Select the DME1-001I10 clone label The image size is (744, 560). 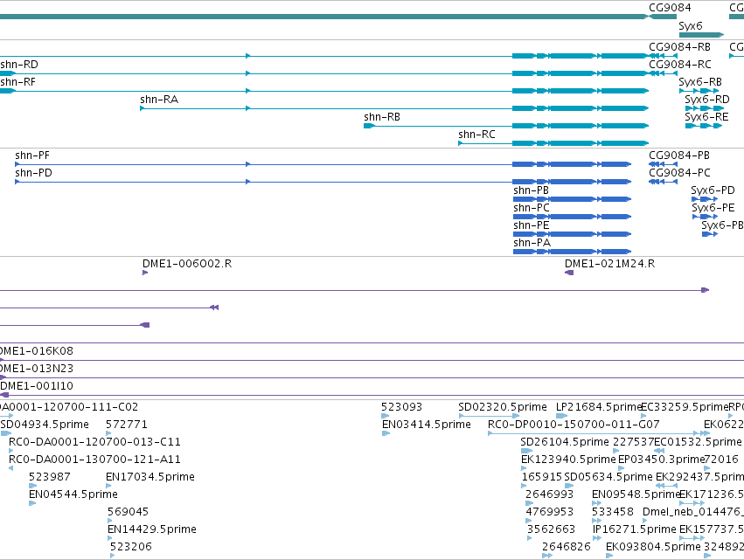[x=37, y=386]
